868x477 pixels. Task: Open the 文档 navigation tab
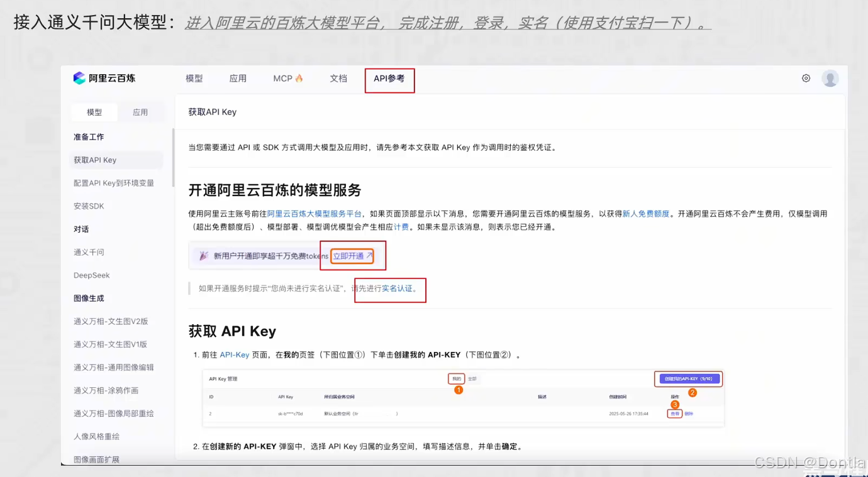coord(338,79)
